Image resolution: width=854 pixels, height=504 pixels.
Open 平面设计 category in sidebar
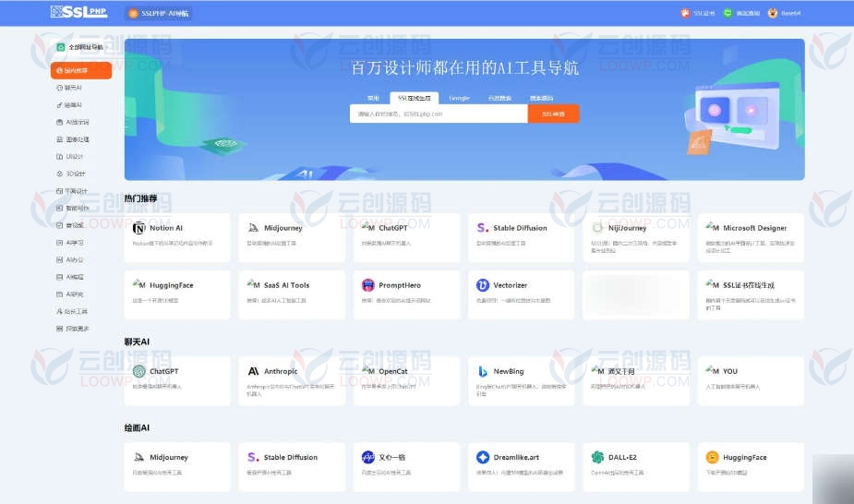(72, 191)
